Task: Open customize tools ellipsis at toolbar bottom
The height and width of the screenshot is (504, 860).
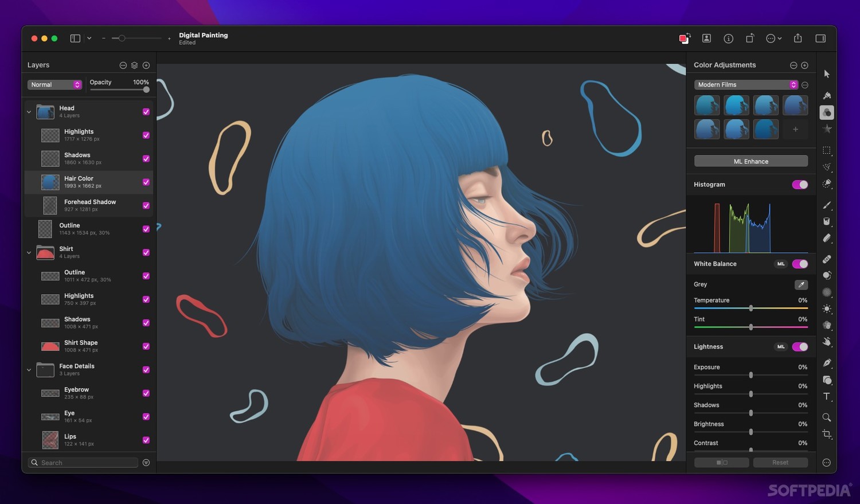Action: point(826,463)
